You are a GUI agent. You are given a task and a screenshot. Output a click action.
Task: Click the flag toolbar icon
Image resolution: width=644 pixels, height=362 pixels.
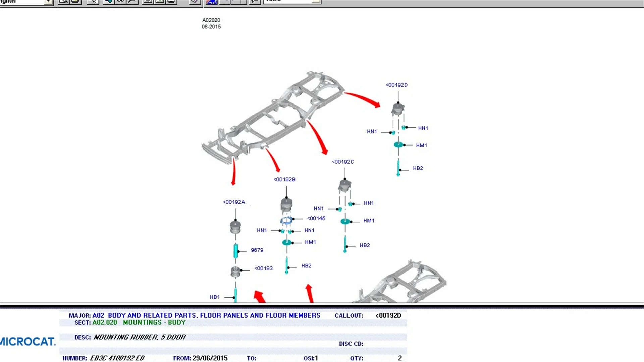(x=211, y=2)
